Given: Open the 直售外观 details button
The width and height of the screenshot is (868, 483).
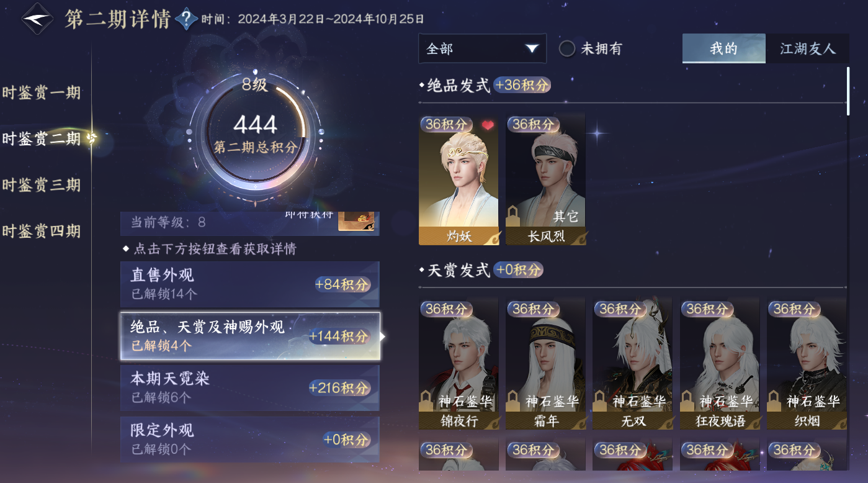Looking at the screenshot, I should click(249, 284).
